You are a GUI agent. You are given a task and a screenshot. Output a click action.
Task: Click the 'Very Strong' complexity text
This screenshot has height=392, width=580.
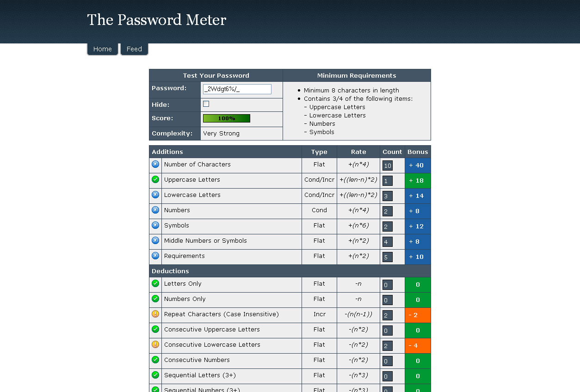coord(221,134)
